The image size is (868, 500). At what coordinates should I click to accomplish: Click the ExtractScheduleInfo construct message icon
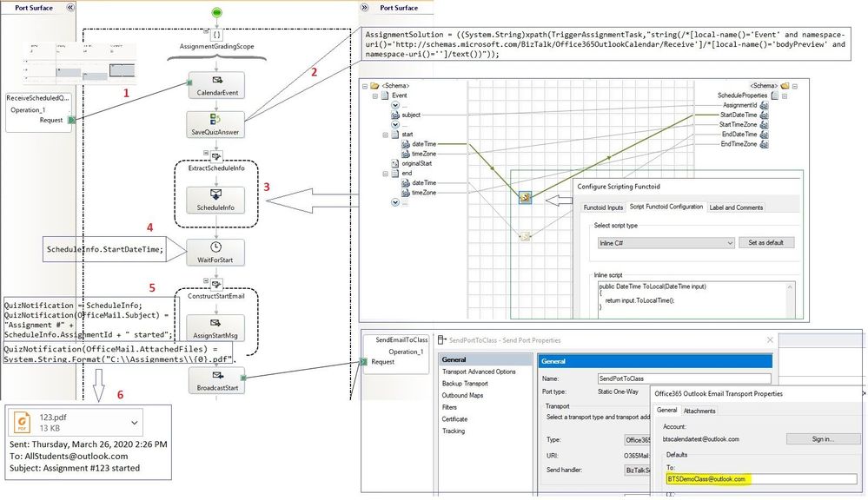tap(216, 156)
